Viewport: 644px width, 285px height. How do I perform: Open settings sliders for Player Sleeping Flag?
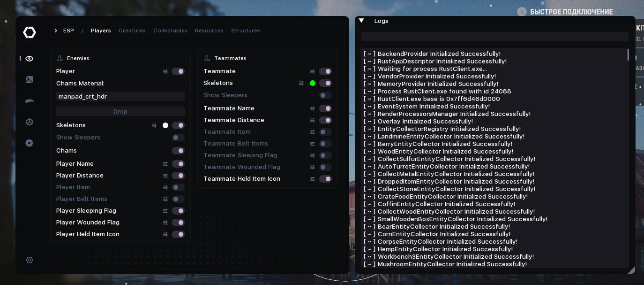pyautogui.click(x=165, y=211)
